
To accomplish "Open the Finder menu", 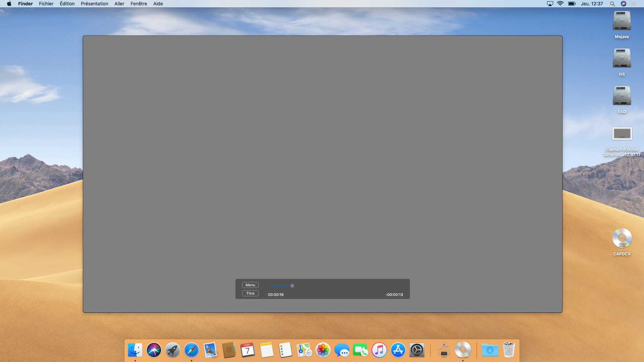I will [25, 4].
